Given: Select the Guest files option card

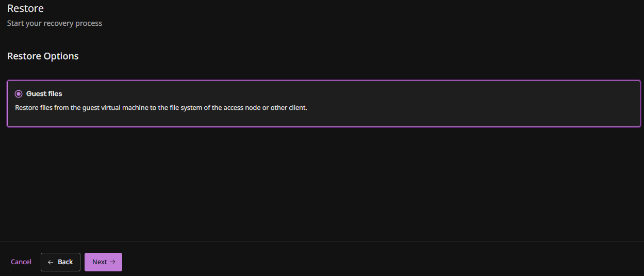Looking at the screenshot, I should pyautogui.click(x=323, y=103).
